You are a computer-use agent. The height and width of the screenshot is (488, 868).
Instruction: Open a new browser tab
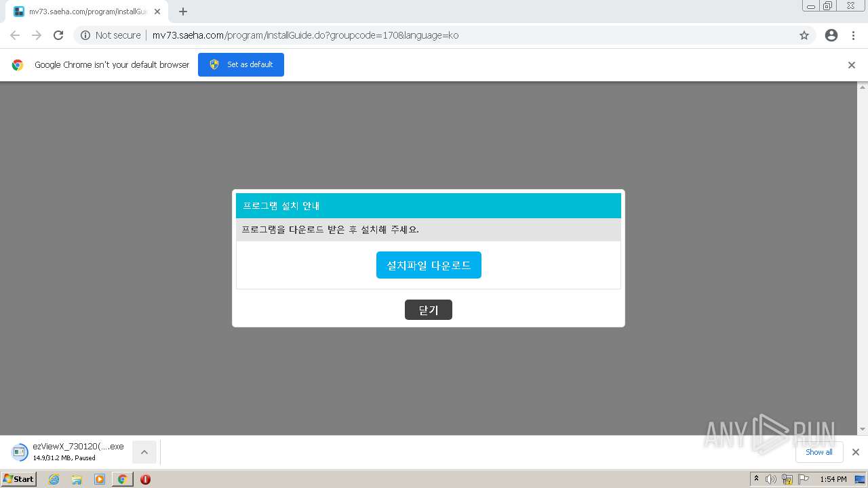(x=183, y=12)
